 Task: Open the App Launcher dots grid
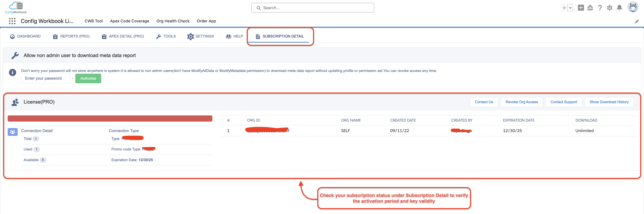(12, 21)
